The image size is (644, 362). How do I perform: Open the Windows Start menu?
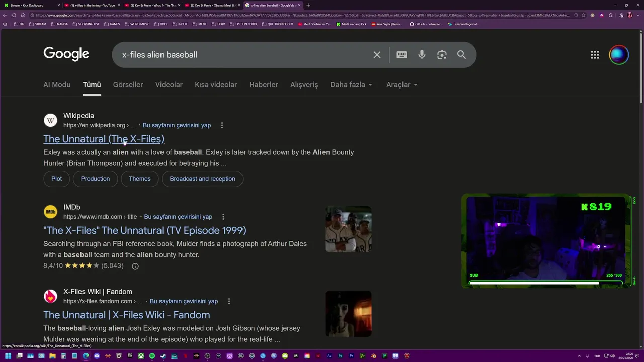[x=8, y=356]
